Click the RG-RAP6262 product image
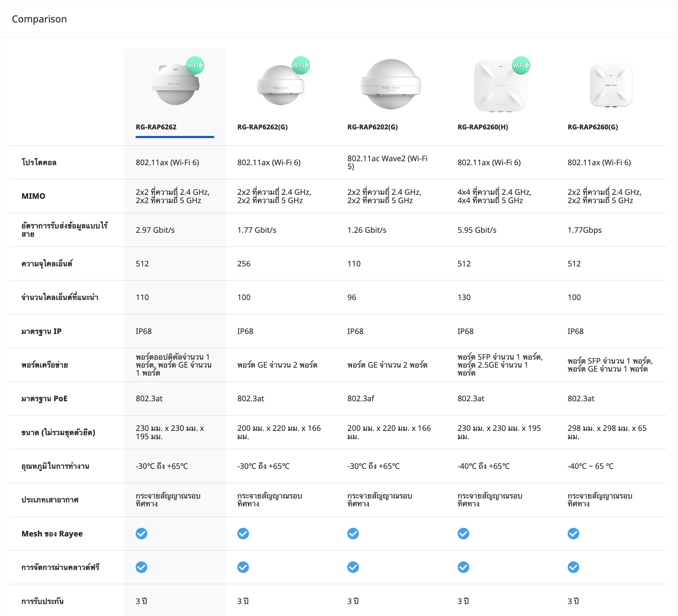Image resolution: width=678 pixels, height=616 pixels. point(175,85)
